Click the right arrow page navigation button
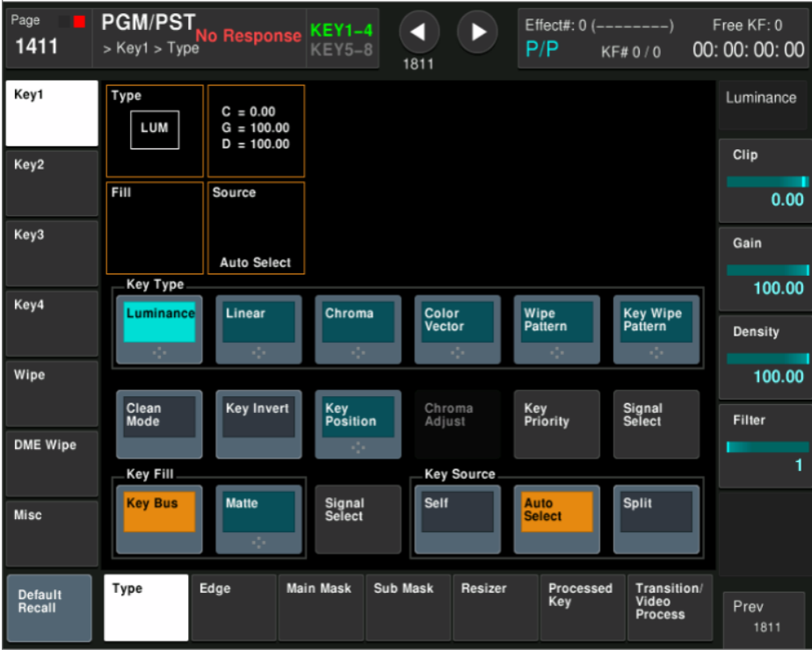This screenshot has height=650, width=812. pos(478,32)
